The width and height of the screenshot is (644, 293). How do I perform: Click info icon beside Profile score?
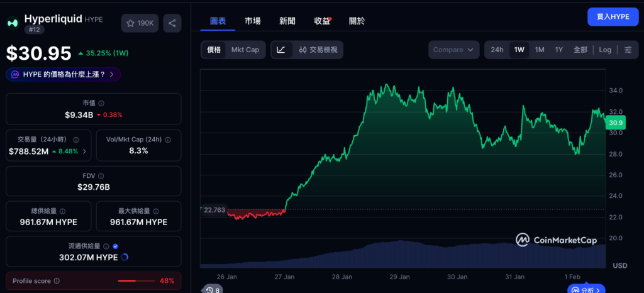tap(57, 281)
